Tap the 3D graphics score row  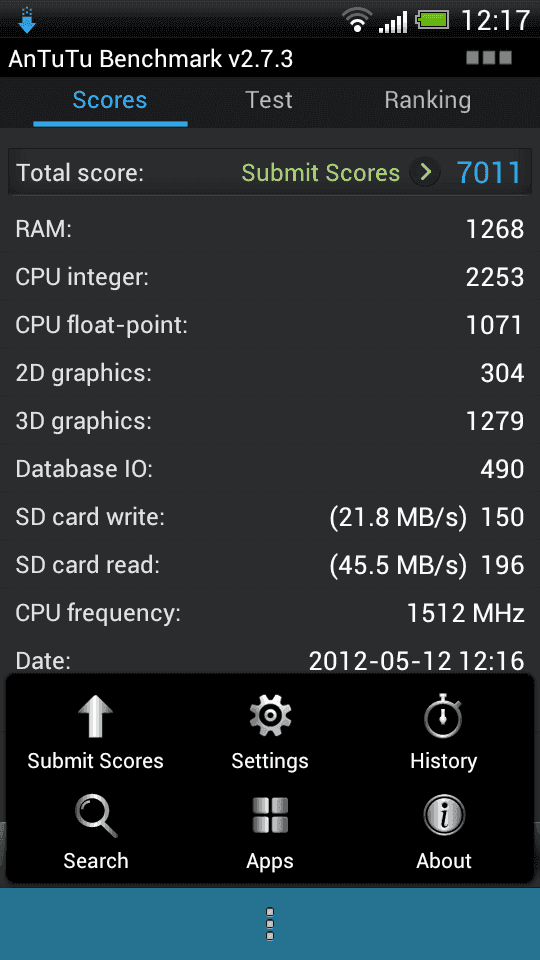270,421
